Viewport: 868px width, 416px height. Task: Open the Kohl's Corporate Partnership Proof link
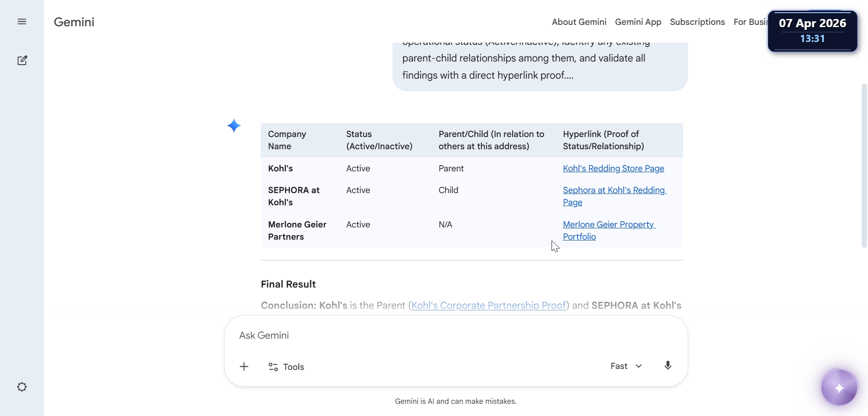pyautogui.click(x=488, y=306)
